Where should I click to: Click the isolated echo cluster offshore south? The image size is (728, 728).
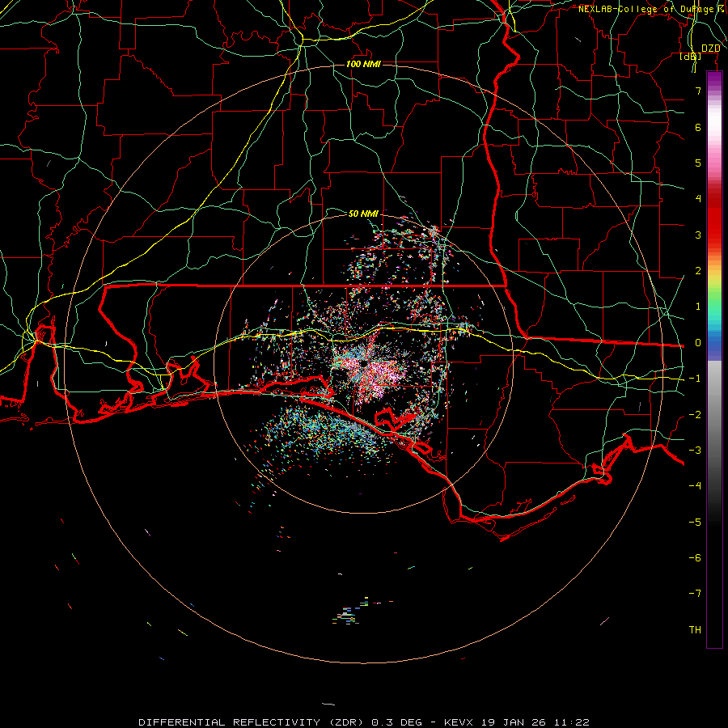point(352,612)
